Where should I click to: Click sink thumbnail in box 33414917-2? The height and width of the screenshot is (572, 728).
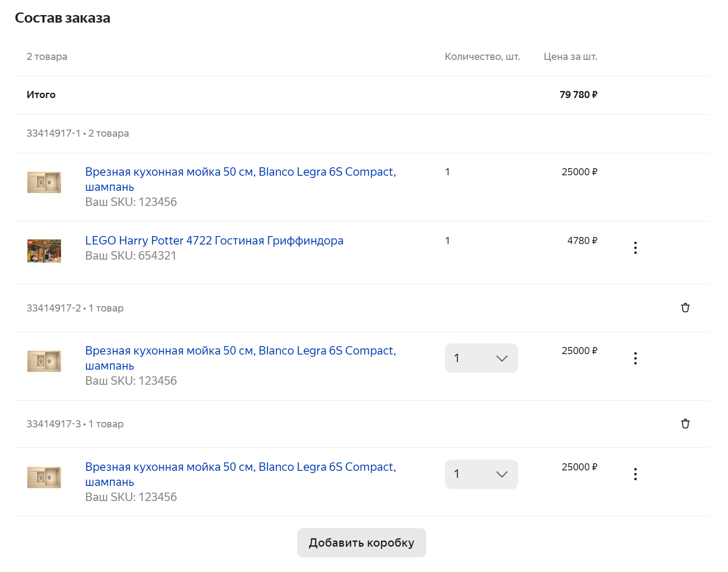click(44, 361)
